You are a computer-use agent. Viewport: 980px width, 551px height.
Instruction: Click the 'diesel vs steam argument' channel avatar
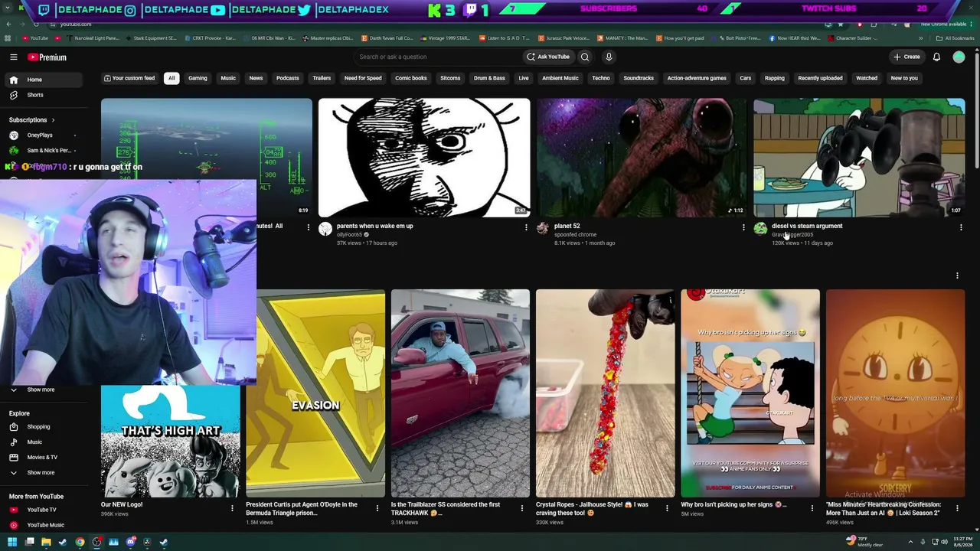(760, 228)
